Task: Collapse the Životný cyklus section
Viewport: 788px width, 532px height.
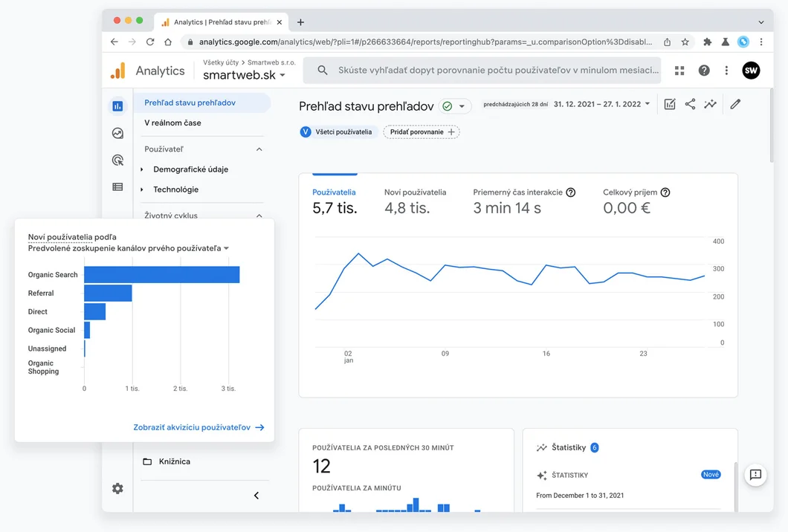Action: click(259, 215)
